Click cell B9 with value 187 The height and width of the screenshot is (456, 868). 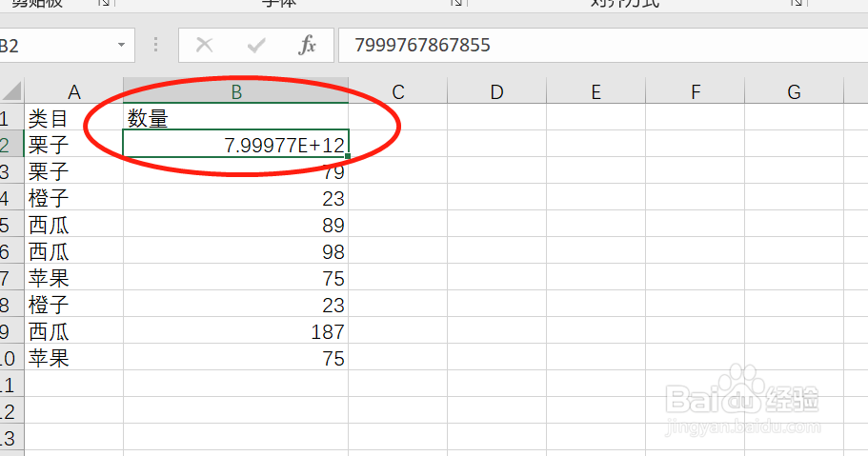point(236,330)
